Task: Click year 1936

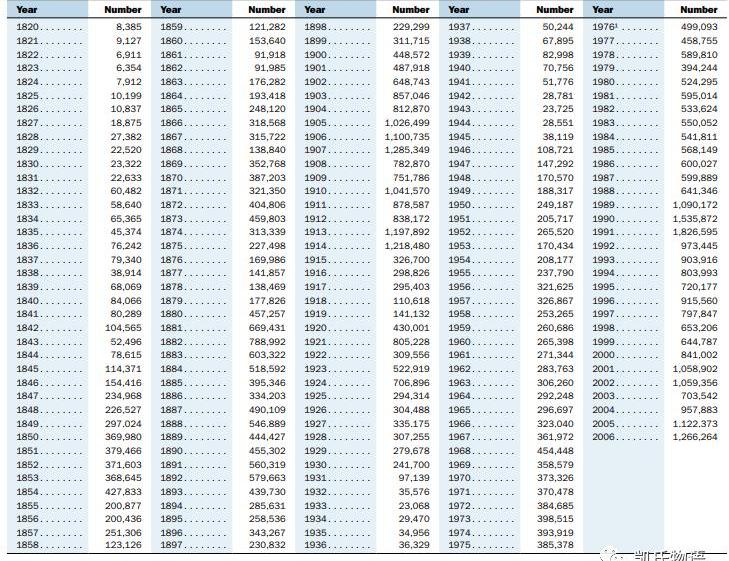Action: (316, 545)
